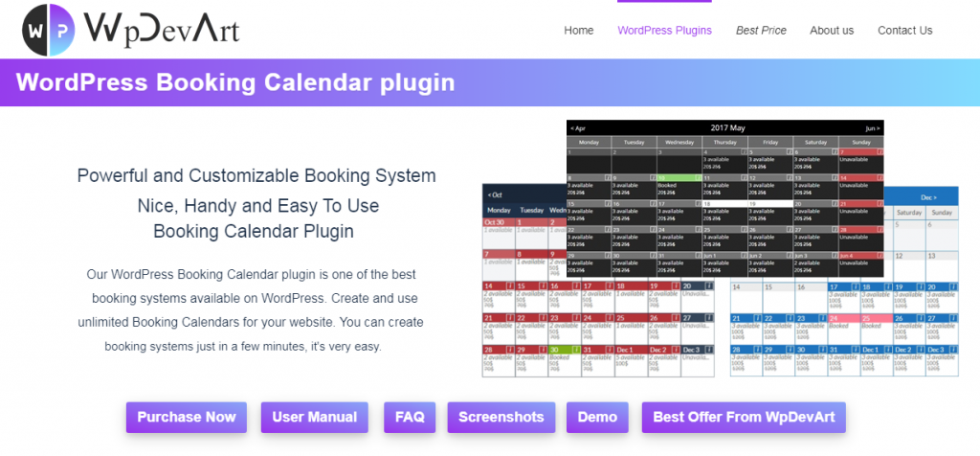The height and width of the screenshot is (456, 980).
Task: Select white highlighted day 19 in dark calendar
Action: click(770, 211)
